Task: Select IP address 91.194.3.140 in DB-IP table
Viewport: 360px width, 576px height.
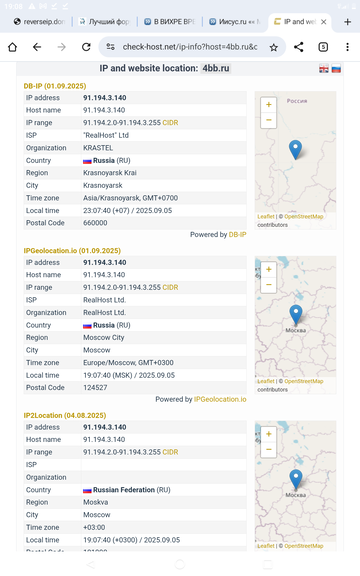Action: tap(105, 98)
